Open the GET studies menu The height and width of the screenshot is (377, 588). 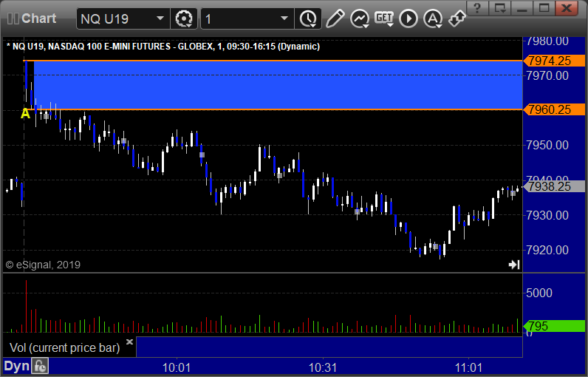[x=384, y=18]
